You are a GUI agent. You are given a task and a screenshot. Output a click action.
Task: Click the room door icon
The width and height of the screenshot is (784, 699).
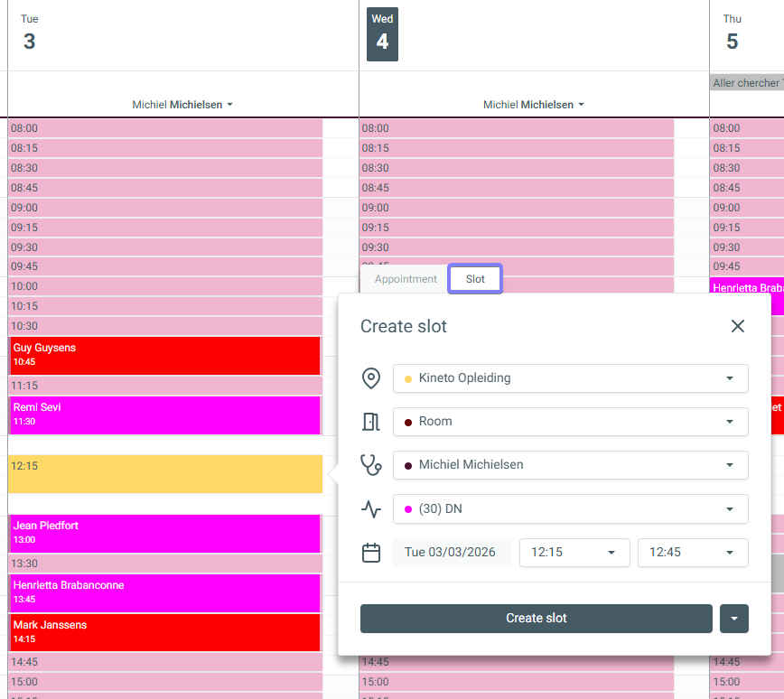pyautogui.click(x=370, y=422)
